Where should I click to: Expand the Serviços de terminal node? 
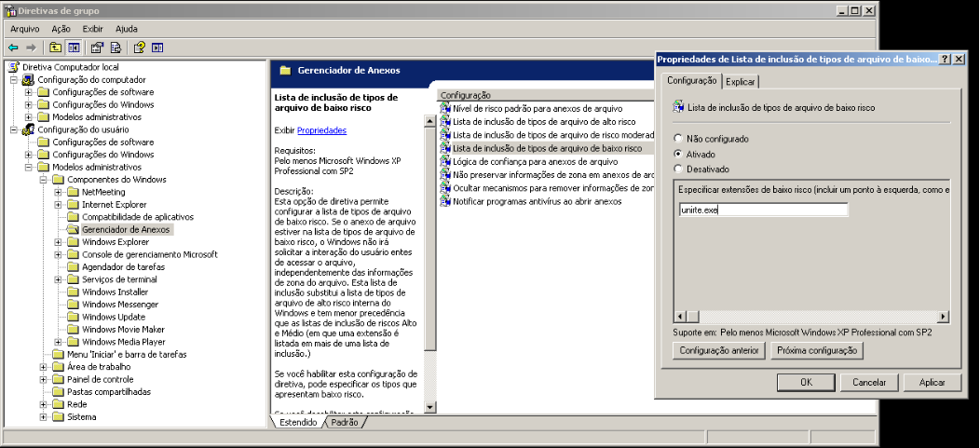pos(58,279)
